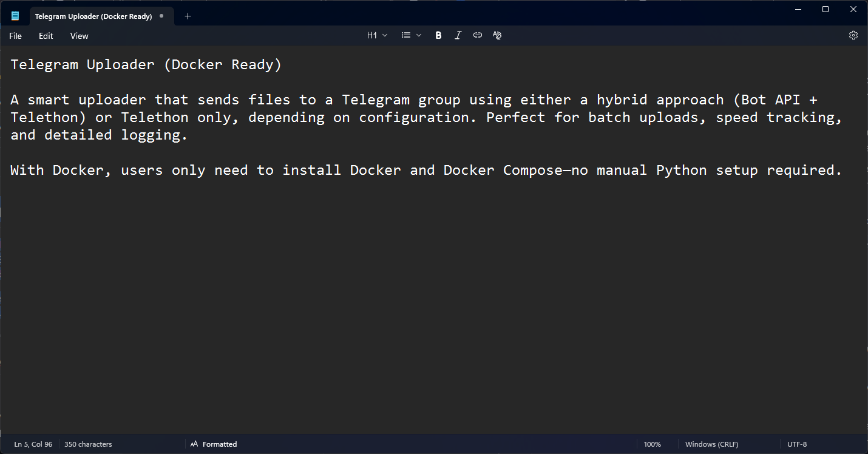Toggle italic formatting
Viewport: 868px width, 454px height.
(458, 36)
